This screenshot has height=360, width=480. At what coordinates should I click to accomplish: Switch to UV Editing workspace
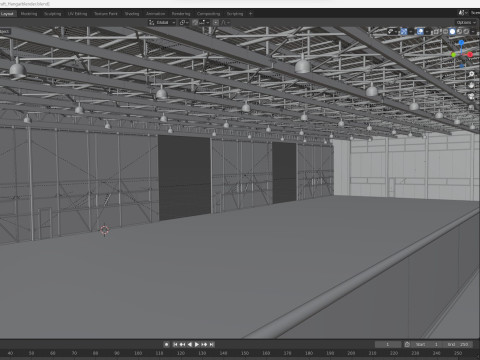[77, 14]
